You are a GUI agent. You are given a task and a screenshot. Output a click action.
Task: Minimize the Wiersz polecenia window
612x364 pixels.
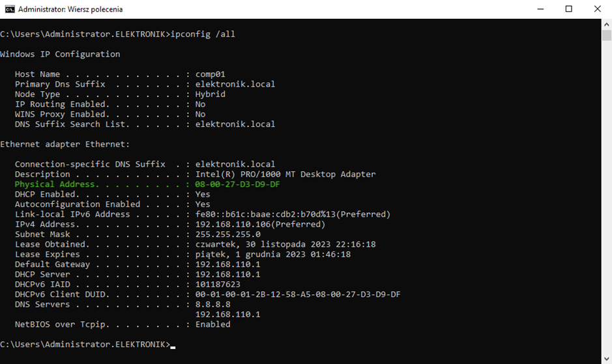(x=540, y=9)
